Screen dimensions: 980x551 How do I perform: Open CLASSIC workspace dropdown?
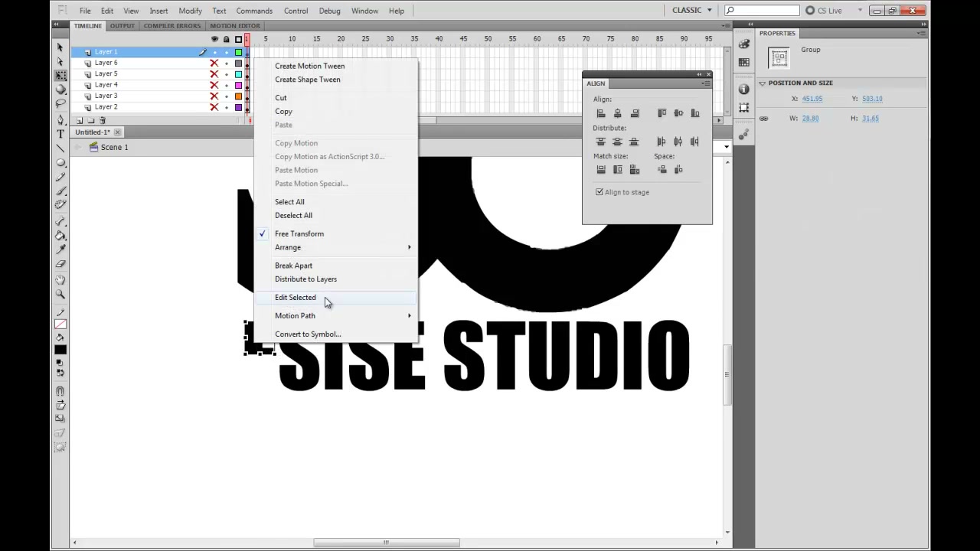[x=692, y=11]
